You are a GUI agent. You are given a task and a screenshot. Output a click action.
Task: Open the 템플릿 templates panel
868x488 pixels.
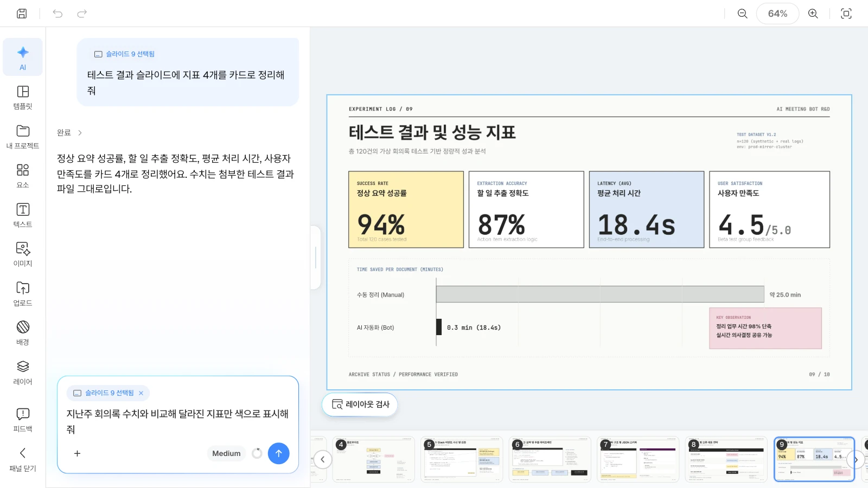tap(23, 97)
